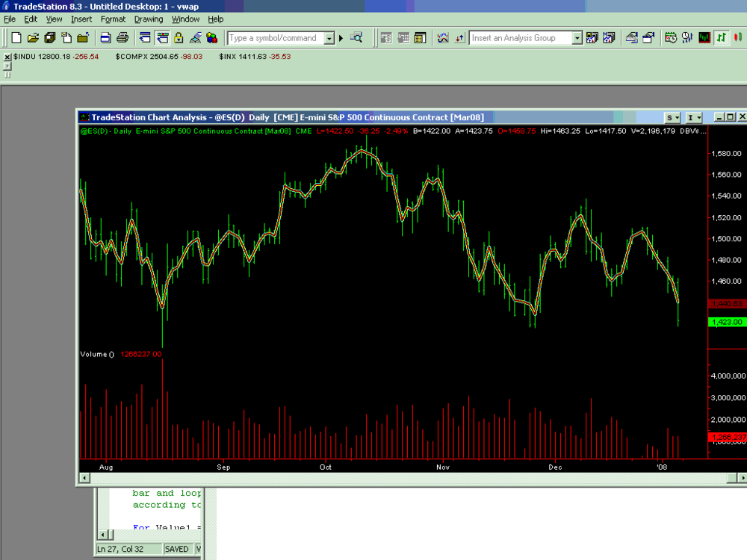Click chart horizontal scrollbar left arrow
Viewport: 747px width, 560px height.
(84, 478)
